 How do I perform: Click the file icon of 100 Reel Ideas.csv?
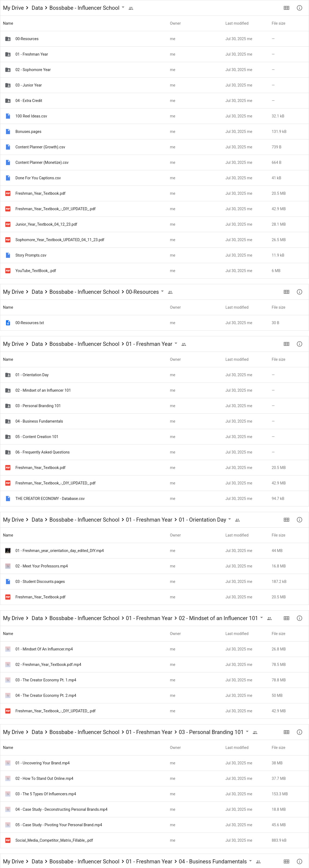[x=8, y=116]
